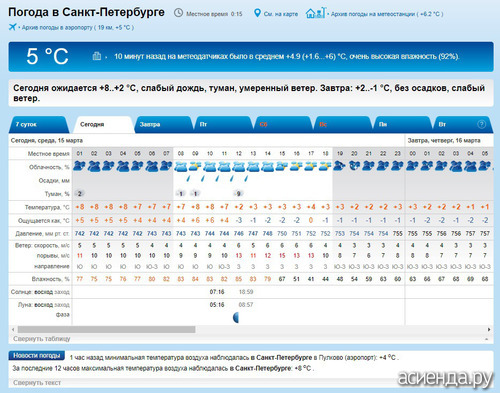
Task: Click the Сегодня, среда, 15 марта header
Action: coord(47,140)
